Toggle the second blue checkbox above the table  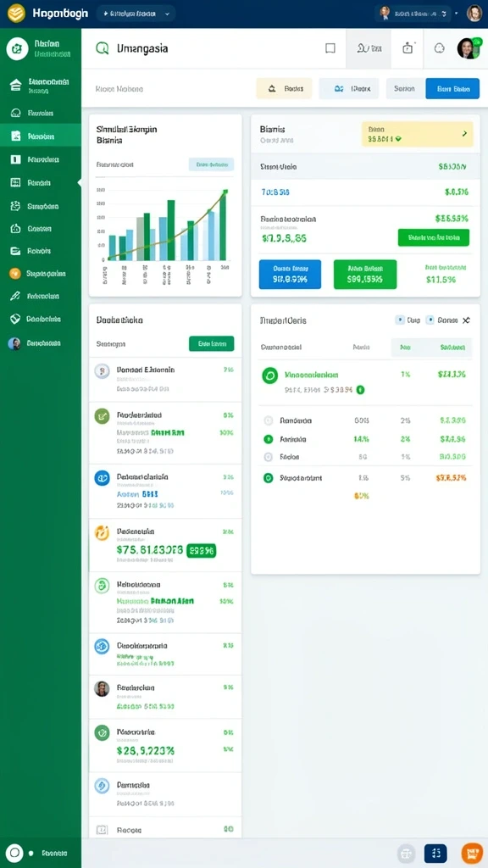tap(430, 320)
